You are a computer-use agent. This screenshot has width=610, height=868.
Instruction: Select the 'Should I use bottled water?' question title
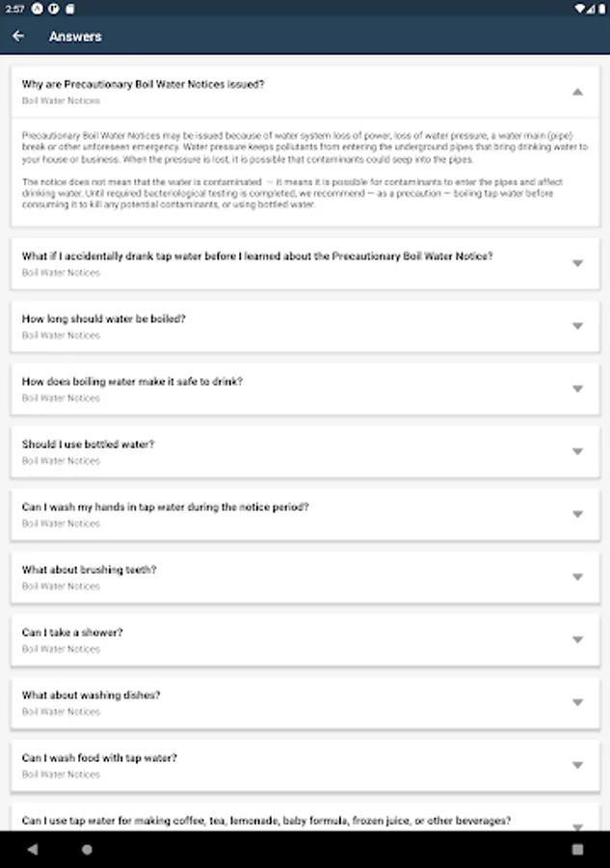(89, 445)
